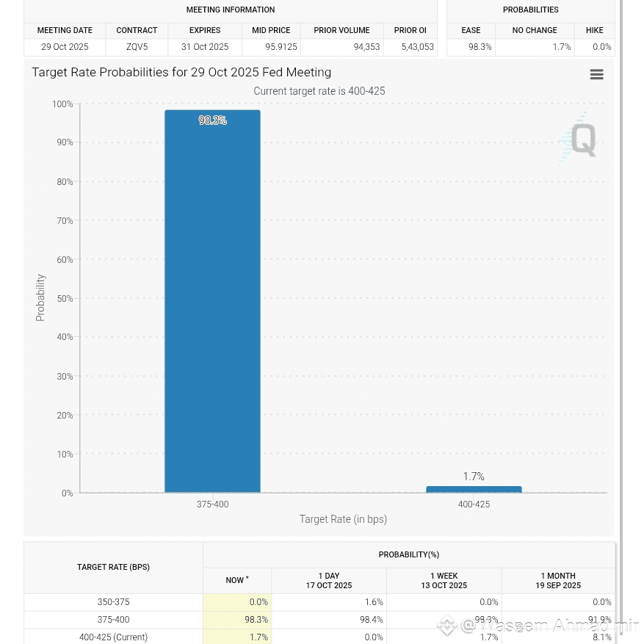Click the tall 98.3% bar for 375-400
The width and height of the screenshot is (644, 644).
pos(212,301)
